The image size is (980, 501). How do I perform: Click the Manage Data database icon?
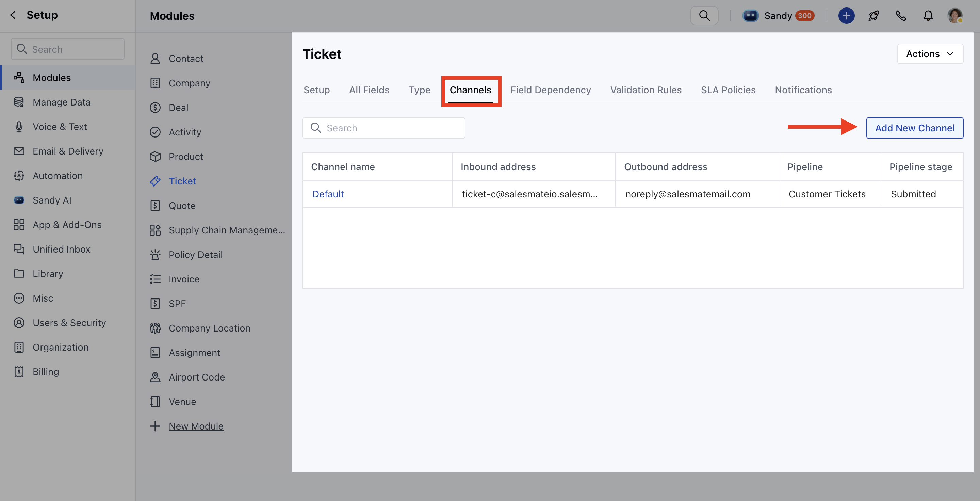(x=19, y=102)
